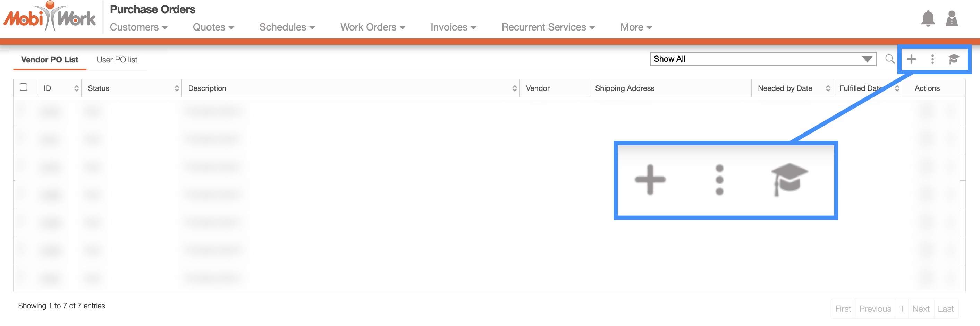Viewport: 980px width, 326px height.
Task: Select the Vendor PO List tab
Action: [x=50, y=60]
